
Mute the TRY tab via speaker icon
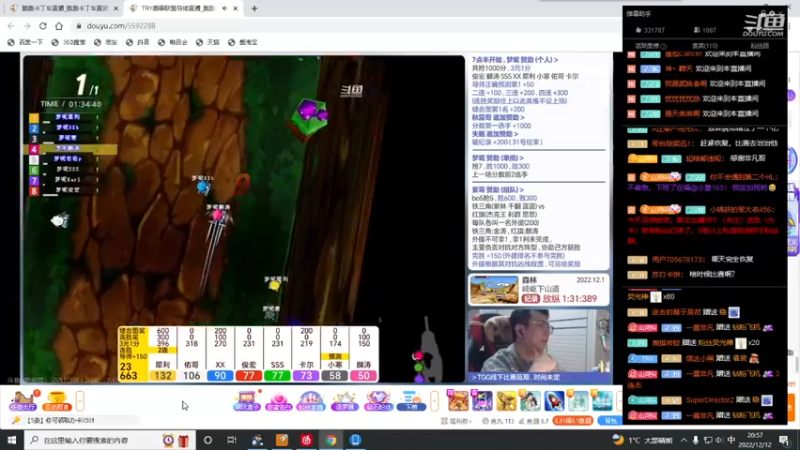pyautogui.click(x=224, y=8)
